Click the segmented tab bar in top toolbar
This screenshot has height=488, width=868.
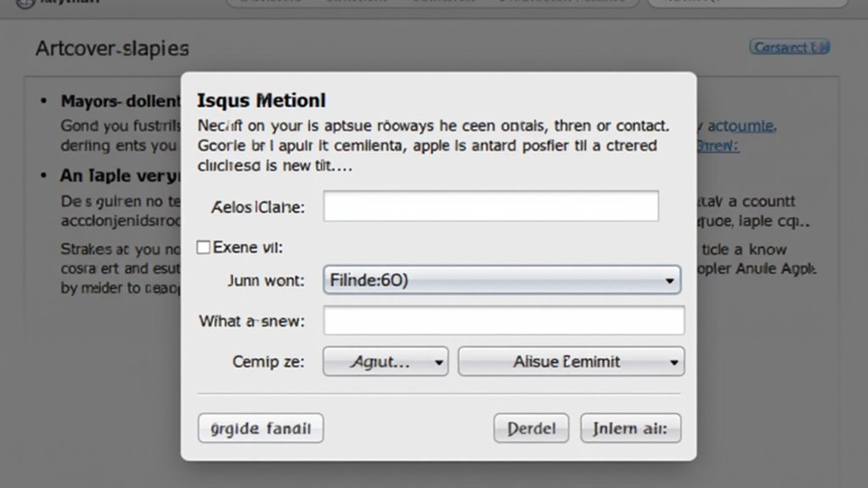(x=433, y=3)
